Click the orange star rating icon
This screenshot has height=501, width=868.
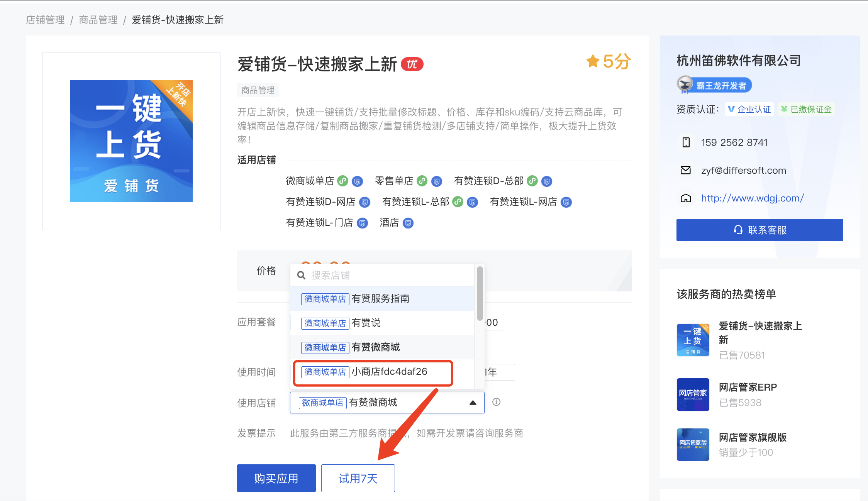tap(593, 61)
